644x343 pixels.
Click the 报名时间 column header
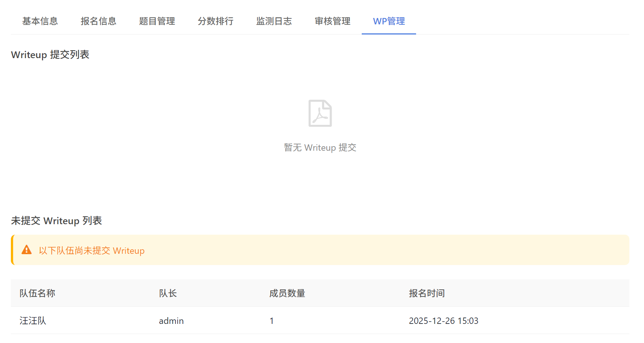tap(427, 293)
